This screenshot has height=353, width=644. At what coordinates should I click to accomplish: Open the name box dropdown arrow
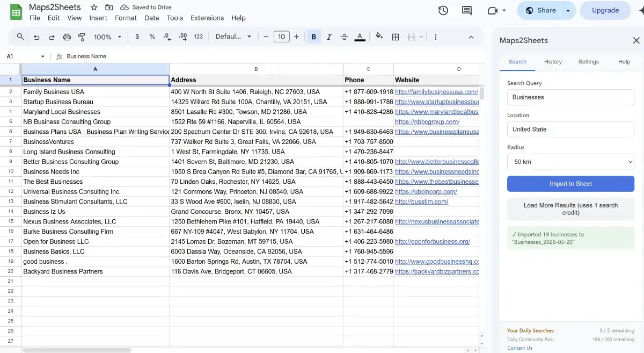pos(43,56)
